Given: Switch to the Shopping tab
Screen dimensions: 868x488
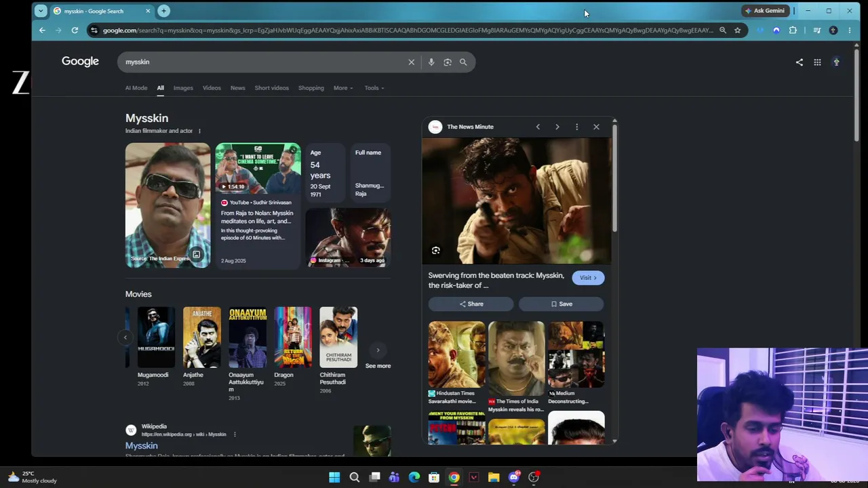Looking at the screenshot, I should [x=311, y=88].
